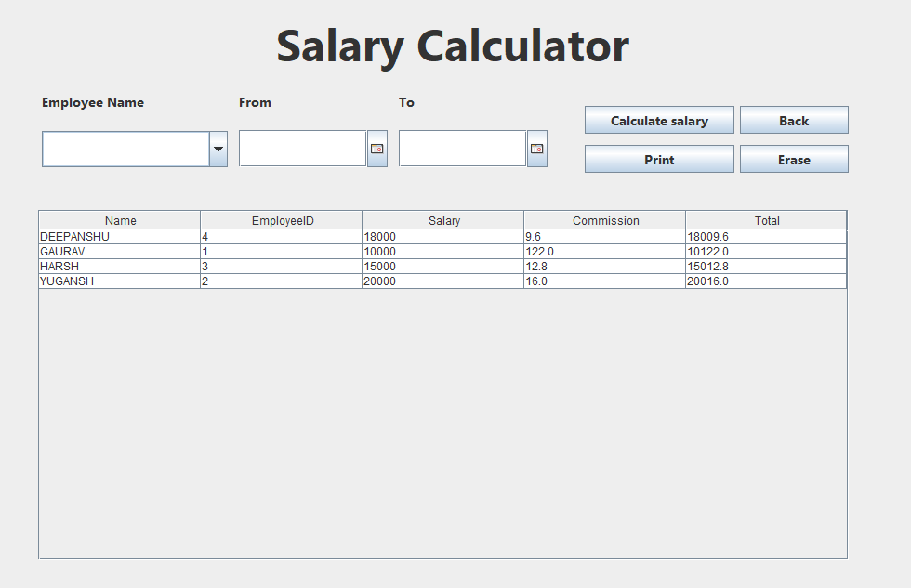Click the Total column header
Image resolution: width=911 pixels, height=588 pixels.
pyautogui.click(x=766, y=220)
